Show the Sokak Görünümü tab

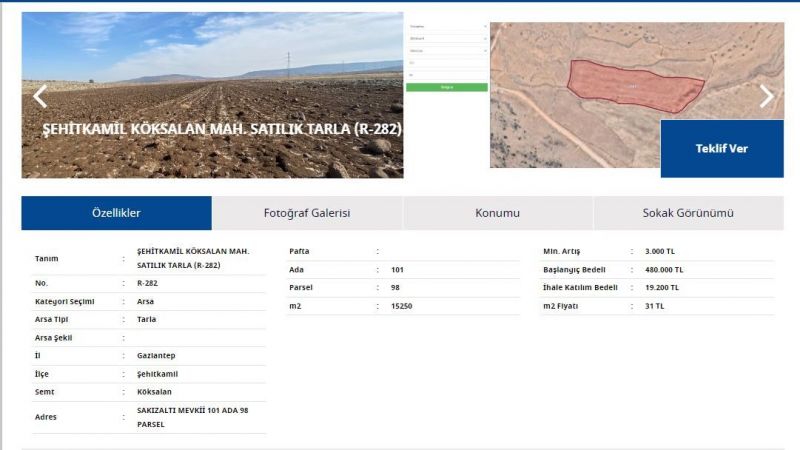coord(688,213)
